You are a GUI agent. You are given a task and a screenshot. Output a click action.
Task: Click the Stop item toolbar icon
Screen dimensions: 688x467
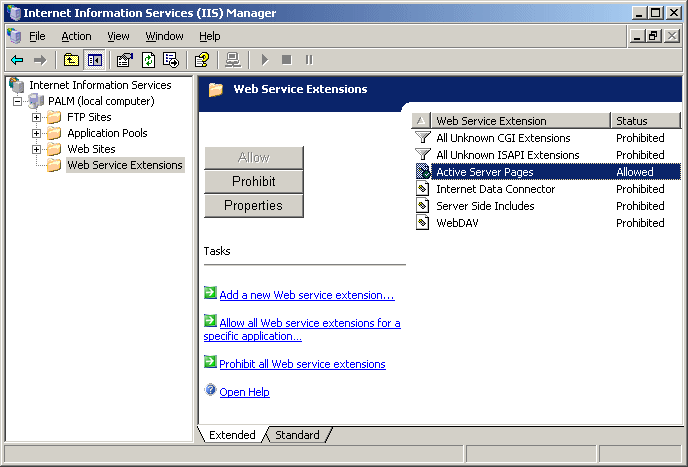coord(287,60)
